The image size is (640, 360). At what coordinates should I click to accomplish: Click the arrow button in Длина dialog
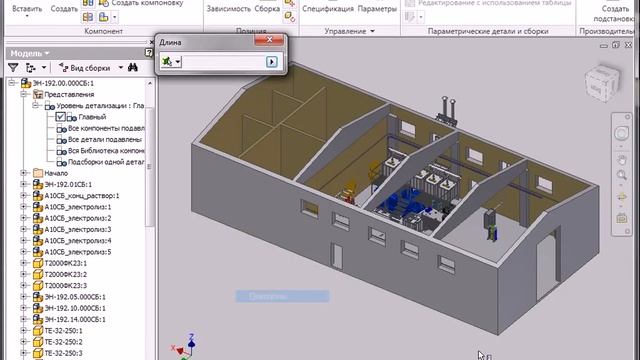(x=271, y=62)
